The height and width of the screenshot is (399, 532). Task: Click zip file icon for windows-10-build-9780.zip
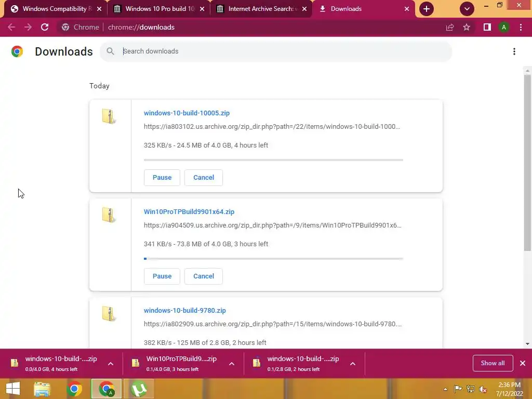(109, 313)
